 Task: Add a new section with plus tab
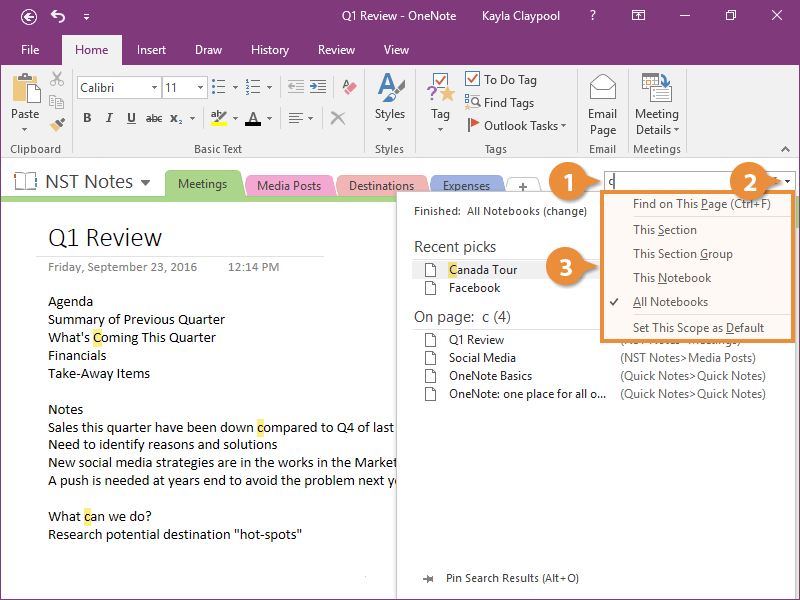pyautogui.click(x=522, y=187)
